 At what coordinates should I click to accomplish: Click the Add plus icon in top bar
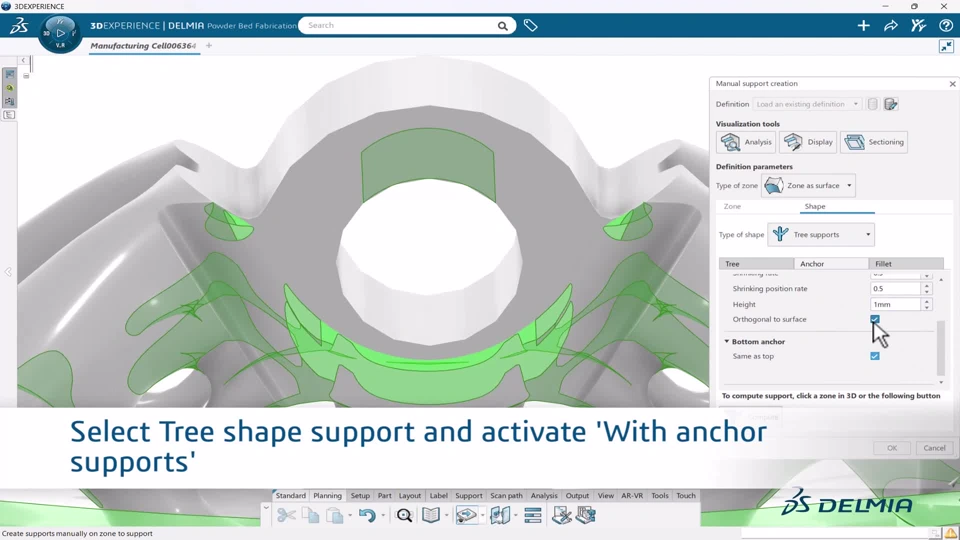click(863, 26)
